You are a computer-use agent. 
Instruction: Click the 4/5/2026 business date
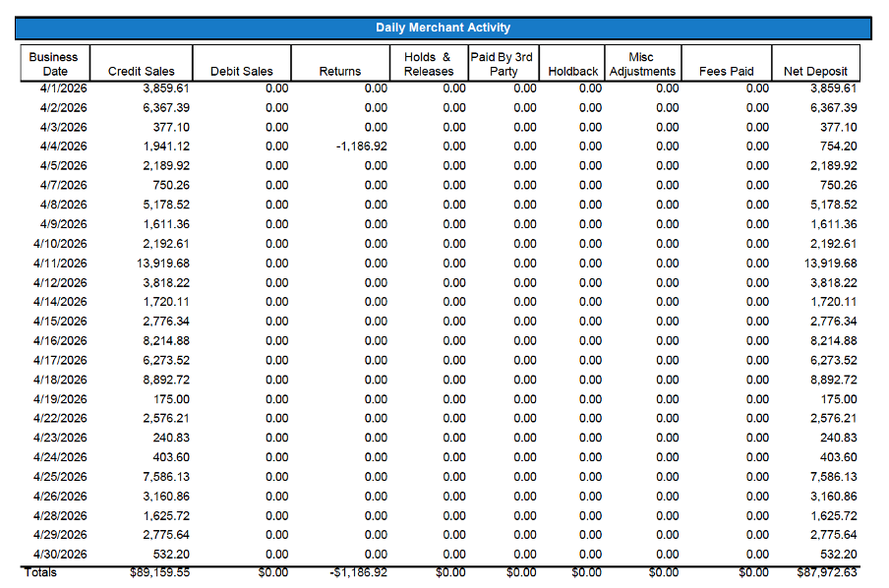tap(64, 165)
